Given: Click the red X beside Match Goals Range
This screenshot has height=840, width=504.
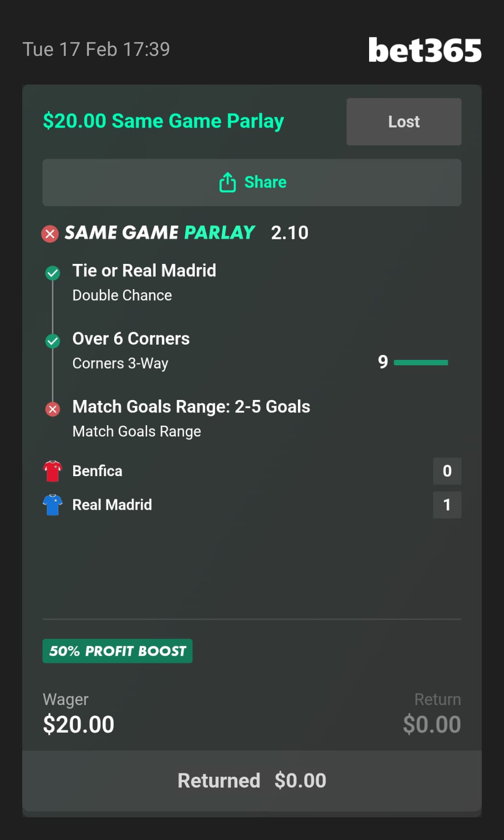Looking at the screenshot, I should (x=53, y=409).
